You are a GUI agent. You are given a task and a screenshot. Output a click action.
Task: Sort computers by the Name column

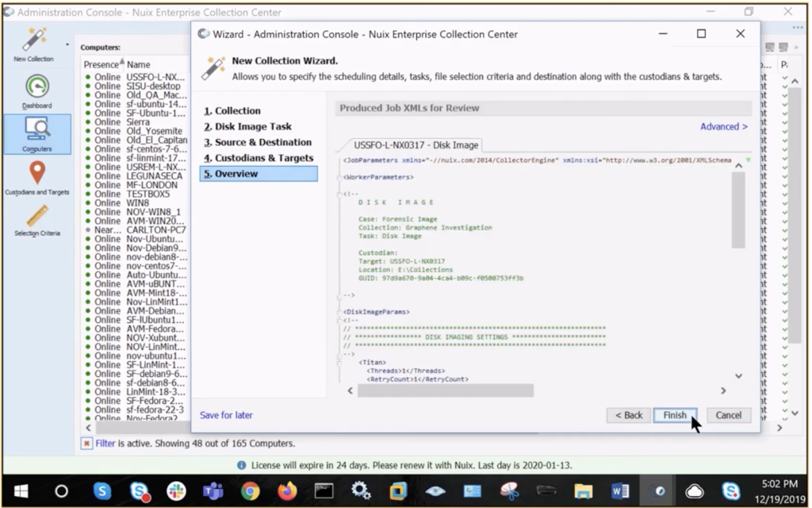click(138, 64)
